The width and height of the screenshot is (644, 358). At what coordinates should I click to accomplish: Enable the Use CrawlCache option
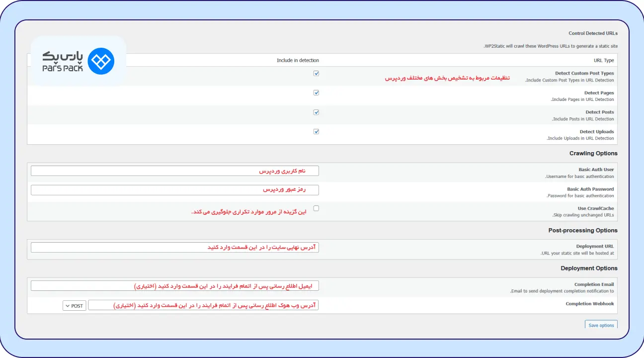[317, 208]
